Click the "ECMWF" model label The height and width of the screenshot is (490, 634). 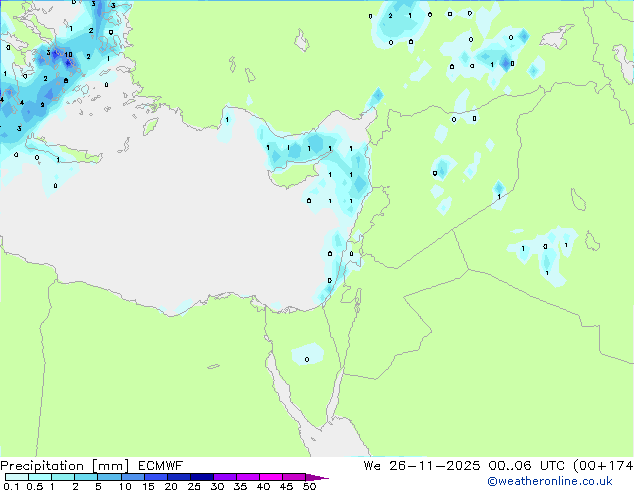[x=161, y=466]
